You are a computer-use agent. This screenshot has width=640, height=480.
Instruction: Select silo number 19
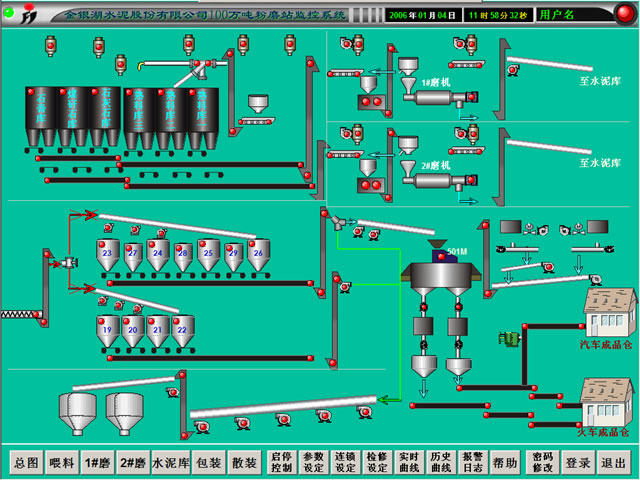[106, 328]
